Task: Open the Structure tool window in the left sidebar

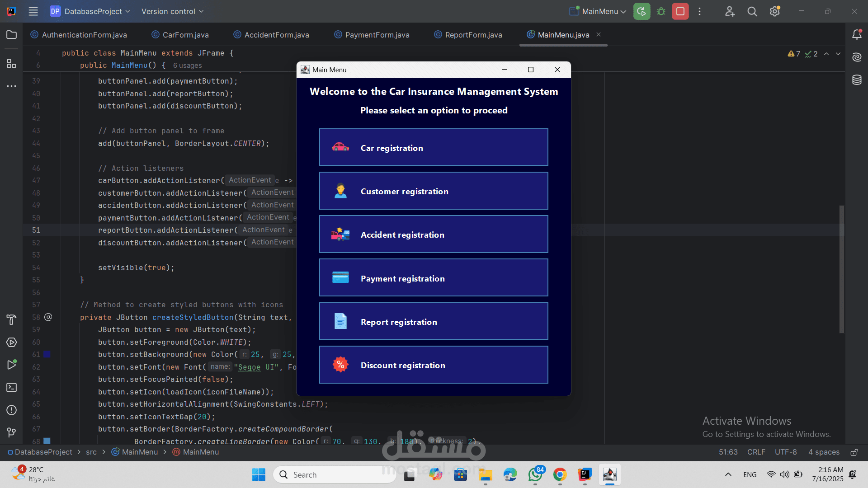Action: pos(12,64)
